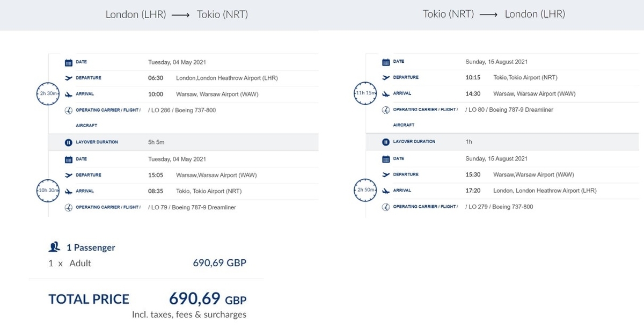Image resolution: width=644 pixels, height=328 pixels.
Task: Click the LO 286 / Boeing 737-800 flight text
Action: point(182,110)
